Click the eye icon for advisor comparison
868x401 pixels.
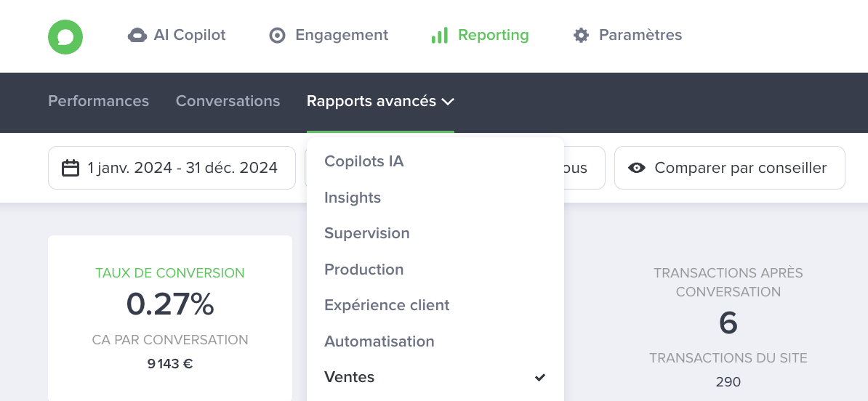click(637, 168)
